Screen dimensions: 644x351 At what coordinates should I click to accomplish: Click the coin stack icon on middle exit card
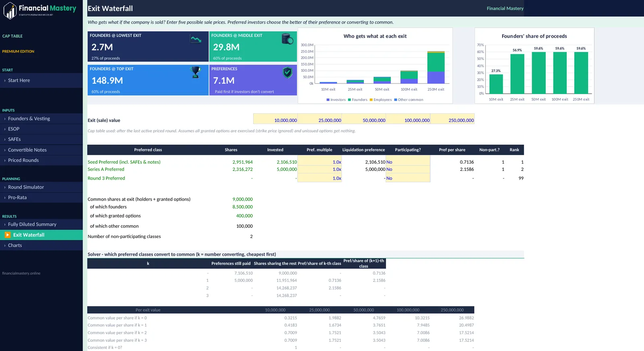point(287,39)
